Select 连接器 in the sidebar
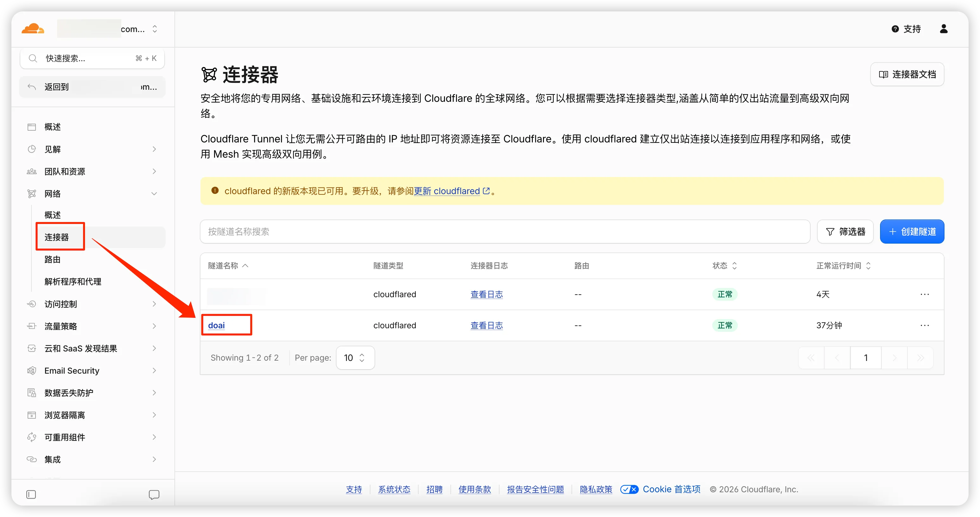The height and width of the screenshot is (517, 980). [57, 237]
